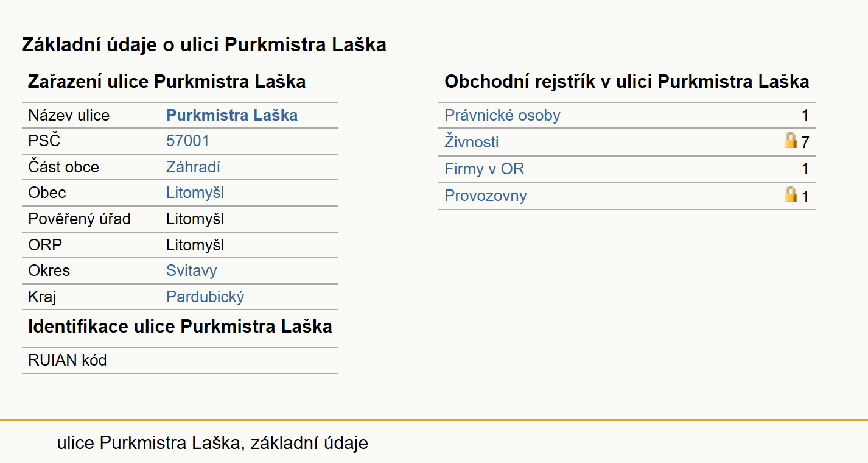
Task: Click the RUIAN kód row label
Action: [68, 360]
